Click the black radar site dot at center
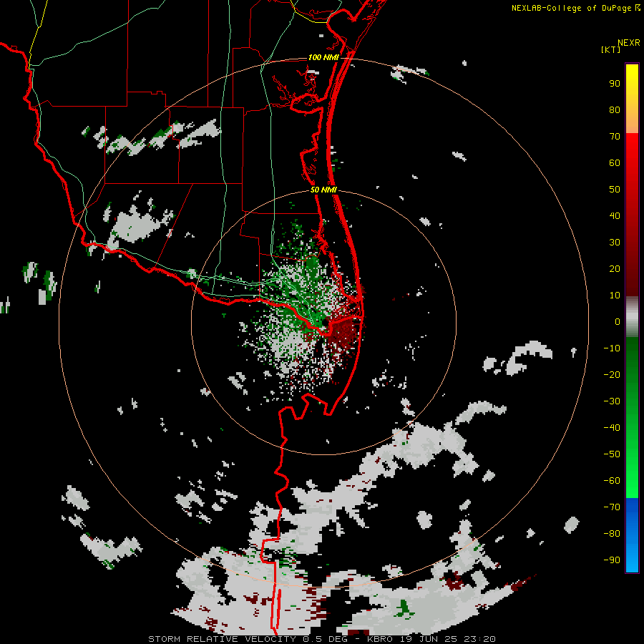The width and height of the screenshot is (644, 644). (324, 323)
